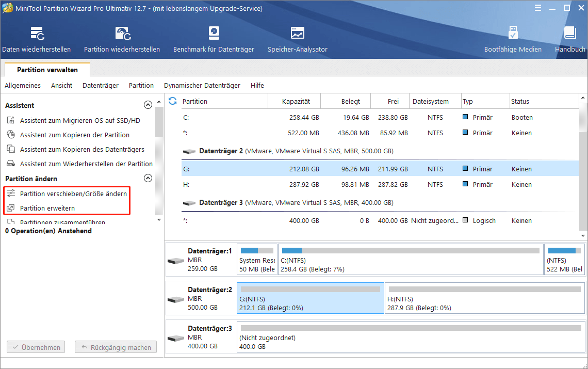The width and height of the screenshot is (588, 369).
Task: Open the Partition menu
Action: (141, 86)
